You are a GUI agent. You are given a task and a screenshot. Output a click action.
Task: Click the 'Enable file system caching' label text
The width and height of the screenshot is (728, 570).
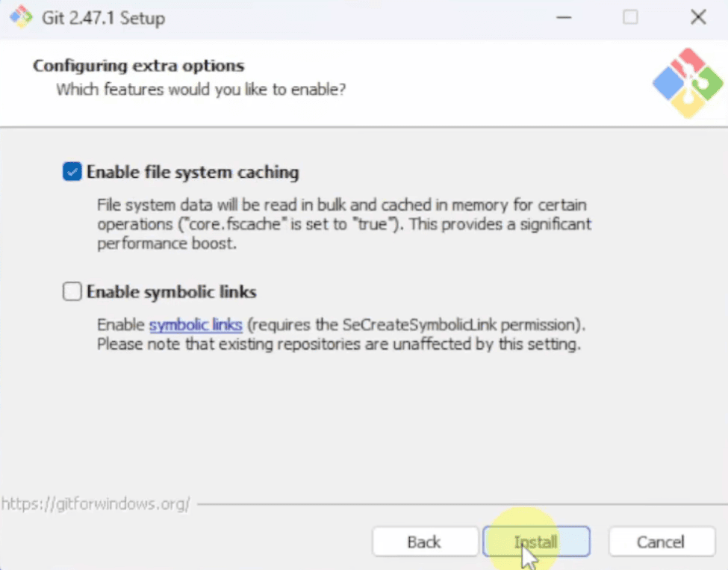193,173
